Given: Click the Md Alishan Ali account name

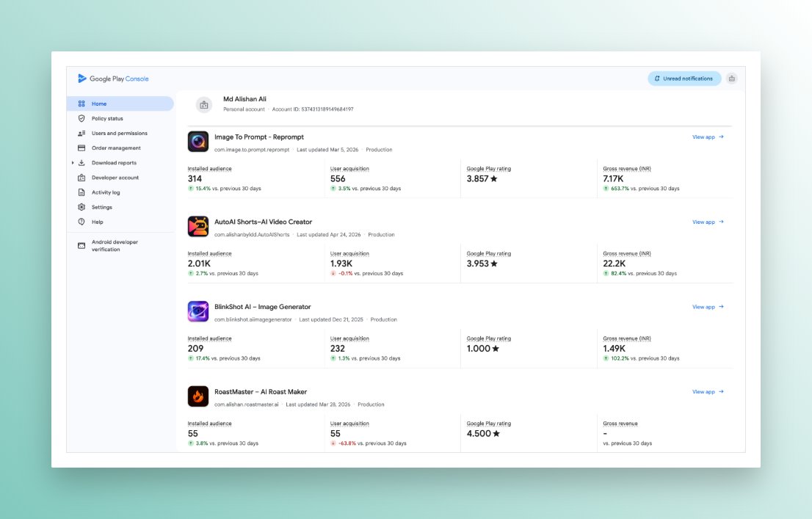Looking at the screenshot, I should (x=244, y=99).
